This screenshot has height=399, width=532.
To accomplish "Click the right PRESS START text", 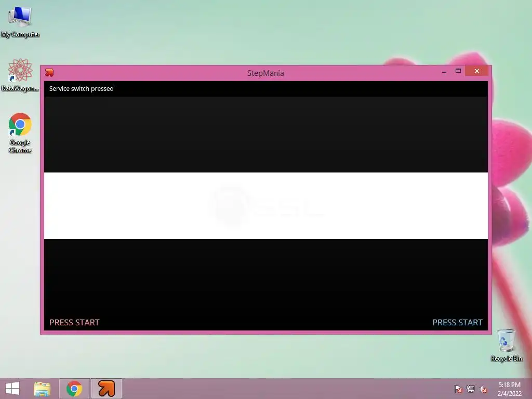I will pos(457,322).
